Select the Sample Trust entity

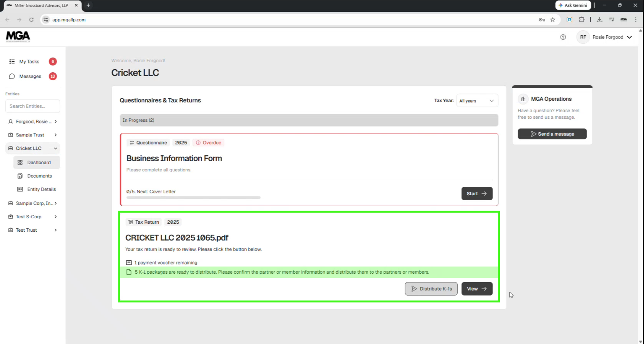30,135
